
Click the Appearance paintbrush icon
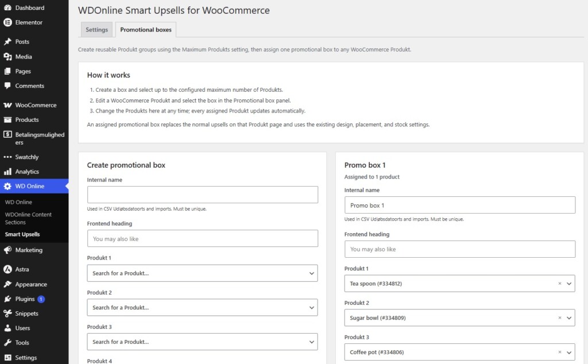pos(7,285)
